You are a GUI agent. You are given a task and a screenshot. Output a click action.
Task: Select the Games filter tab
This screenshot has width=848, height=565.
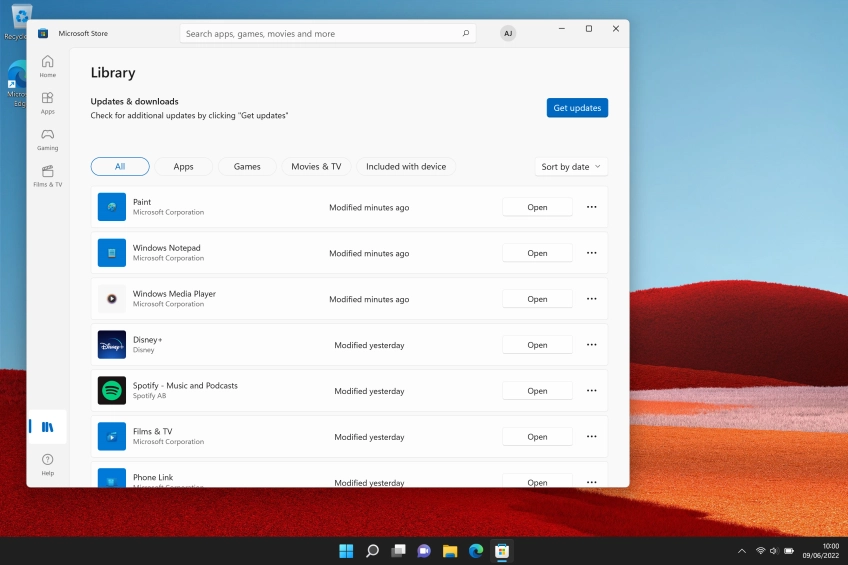(247, 167)
